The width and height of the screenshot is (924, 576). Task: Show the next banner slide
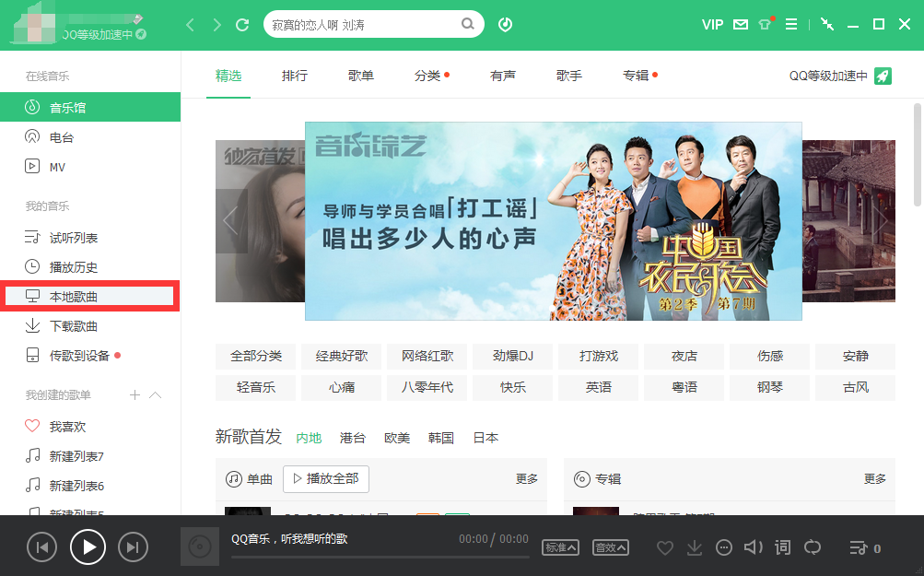click(880, 221)
